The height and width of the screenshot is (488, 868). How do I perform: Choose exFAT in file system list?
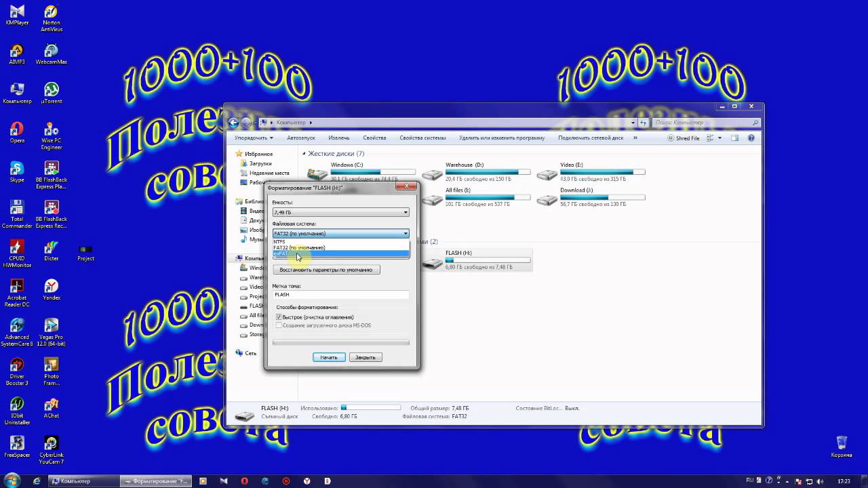[341, 253]
